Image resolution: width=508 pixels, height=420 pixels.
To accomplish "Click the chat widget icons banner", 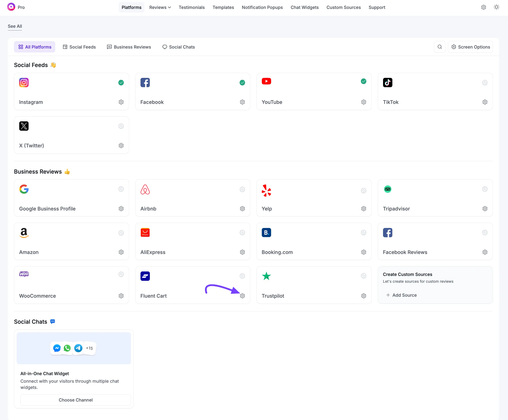I will (x=74, y=348).
